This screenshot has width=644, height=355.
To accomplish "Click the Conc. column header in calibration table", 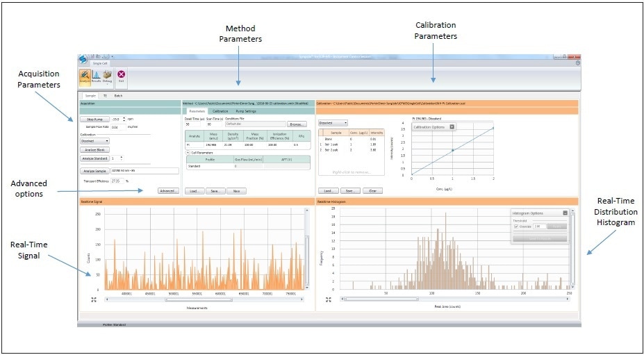I will click(x=359, y=132).
